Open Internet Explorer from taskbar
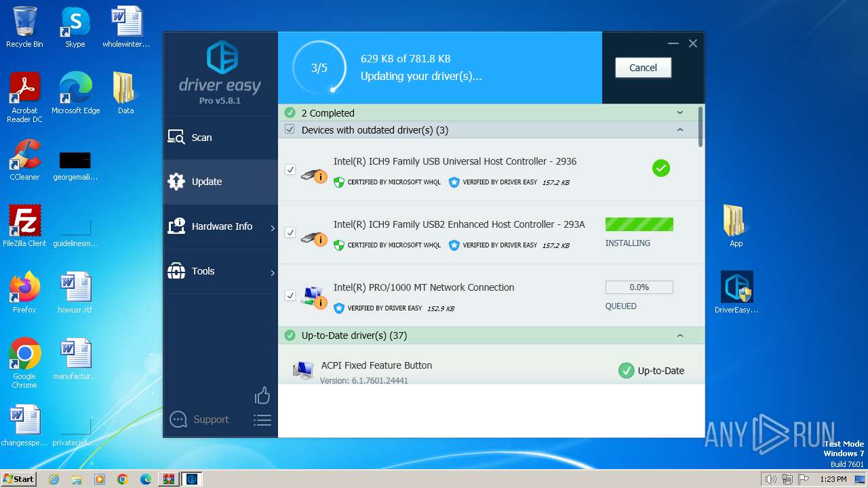Image resolution: width=868 pixels, height=488 pixels. click(x=54, y=479)
